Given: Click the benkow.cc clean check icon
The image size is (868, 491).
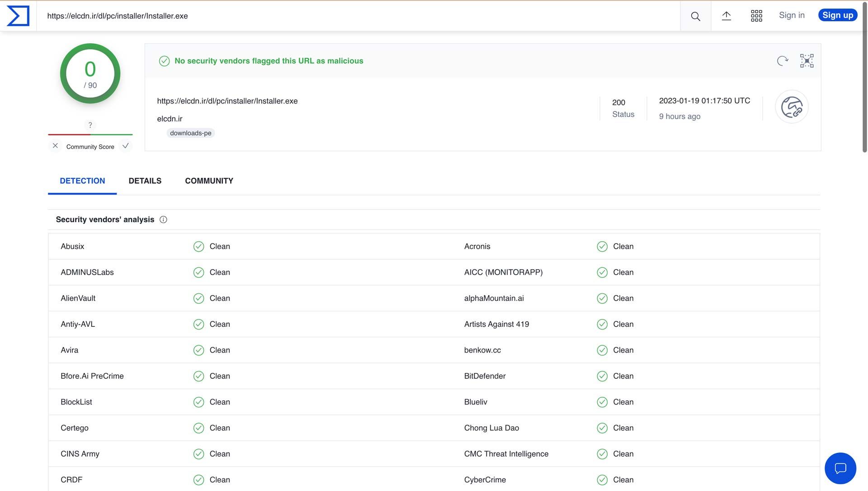Looking at the screenshot, I should [602, 350].
